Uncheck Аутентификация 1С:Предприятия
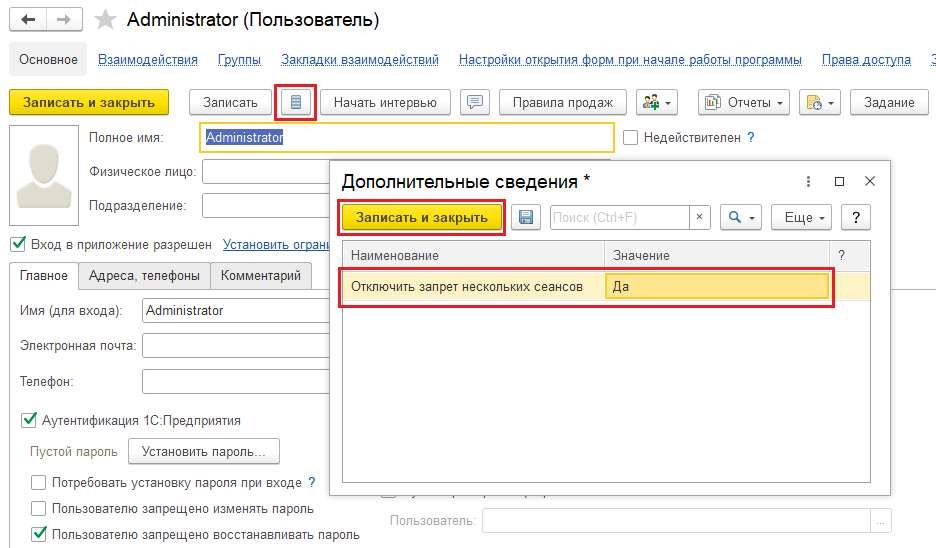 point(28,420)
